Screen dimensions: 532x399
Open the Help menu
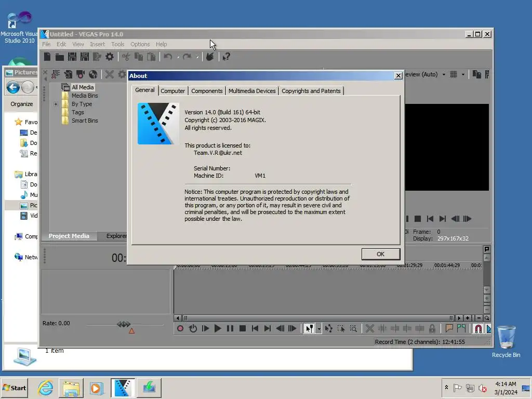(x=161, y=44)
